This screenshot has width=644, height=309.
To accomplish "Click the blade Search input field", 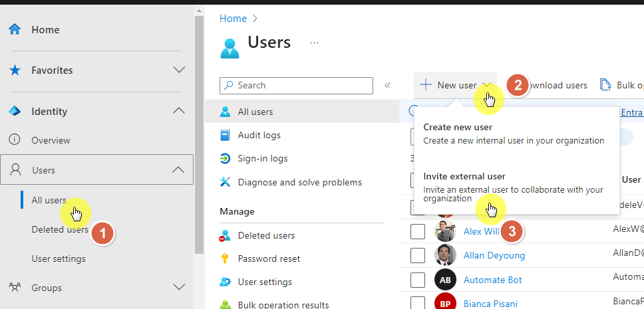I will click(x=296, y=85).
